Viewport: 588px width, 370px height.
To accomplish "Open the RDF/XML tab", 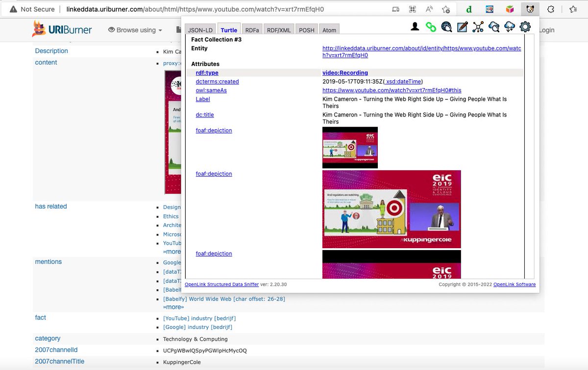I will [279, 30].
